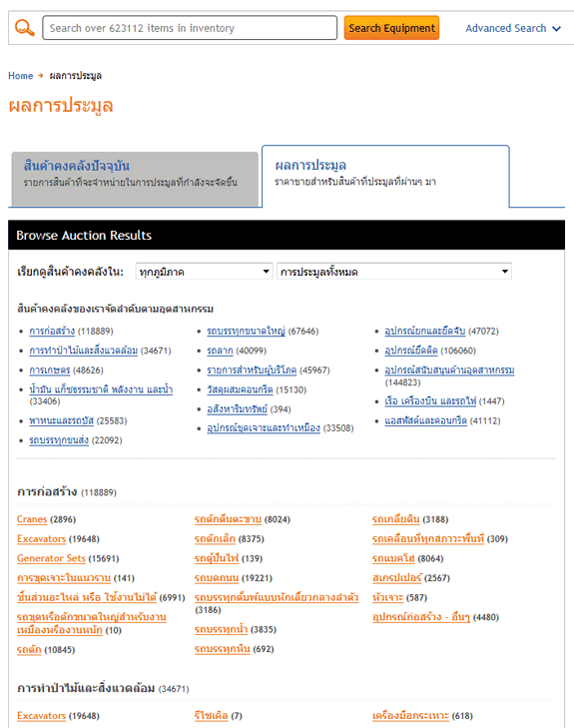Open the ทุกภูมิภาค region dropdown
The image size is (574, 728).
(x=205, y=272)
